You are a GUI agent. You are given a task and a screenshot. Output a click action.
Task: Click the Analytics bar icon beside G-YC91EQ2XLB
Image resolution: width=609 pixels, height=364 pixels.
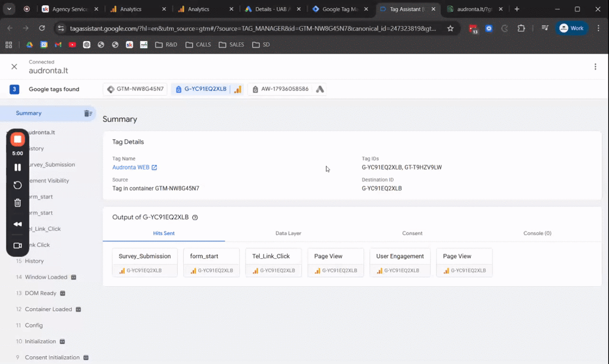click(237, 89)
